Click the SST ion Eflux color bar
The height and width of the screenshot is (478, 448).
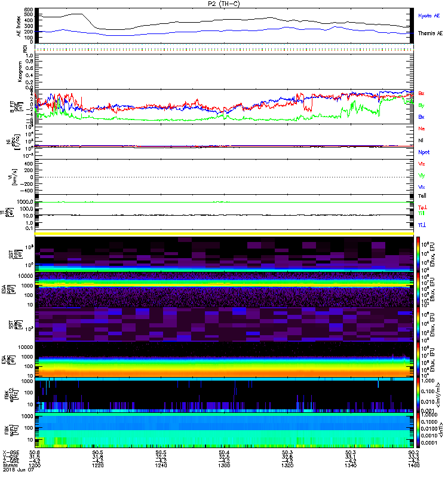(x=418, y=254)
